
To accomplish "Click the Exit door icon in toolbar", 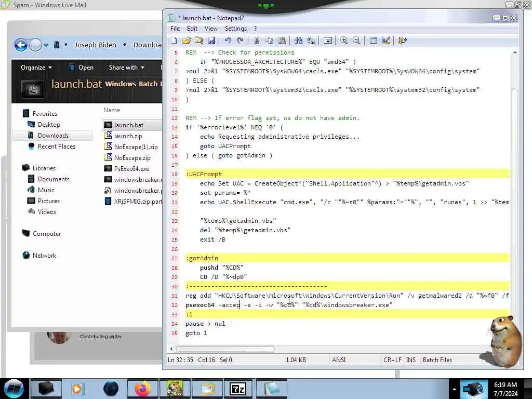I will (x=403, y=41).
